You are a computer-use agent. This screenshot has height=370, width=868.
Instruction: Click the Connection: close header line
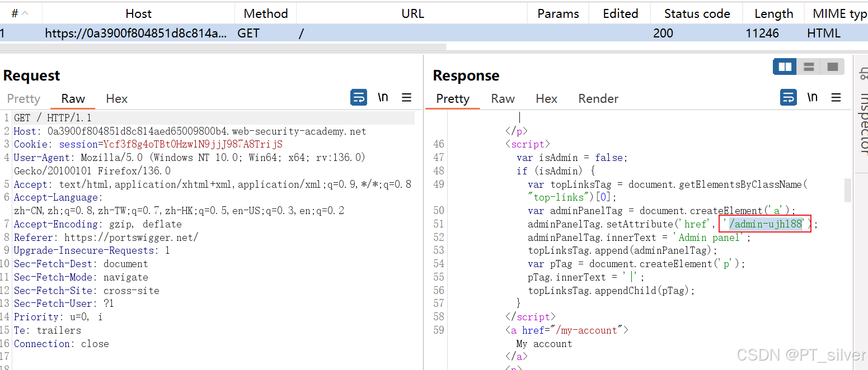tap(62, 344)
